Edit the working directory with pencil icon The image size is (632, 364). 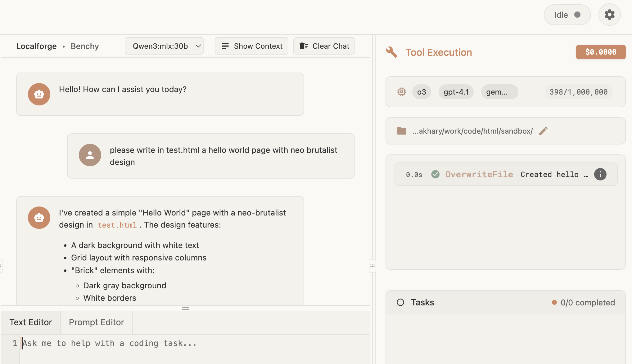point(543,131)
